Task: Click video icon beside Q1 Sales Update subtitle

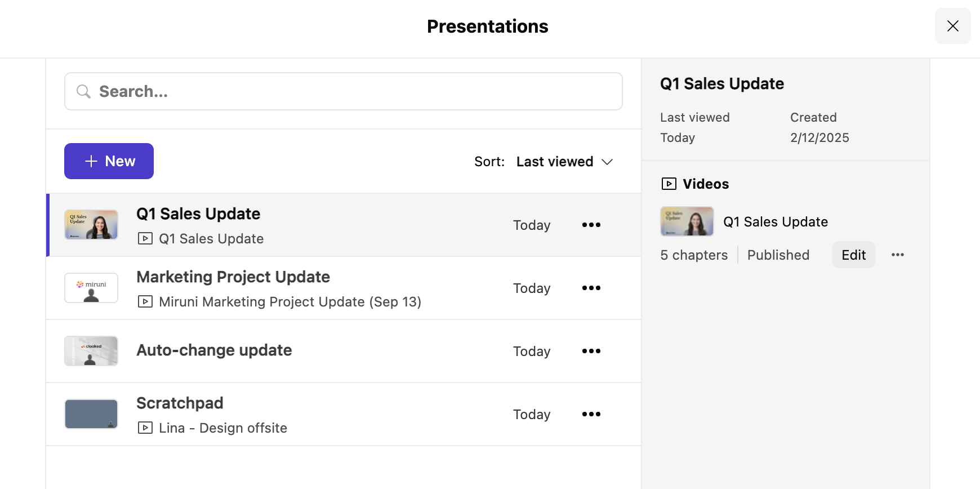Action: [x=145, y=238]
